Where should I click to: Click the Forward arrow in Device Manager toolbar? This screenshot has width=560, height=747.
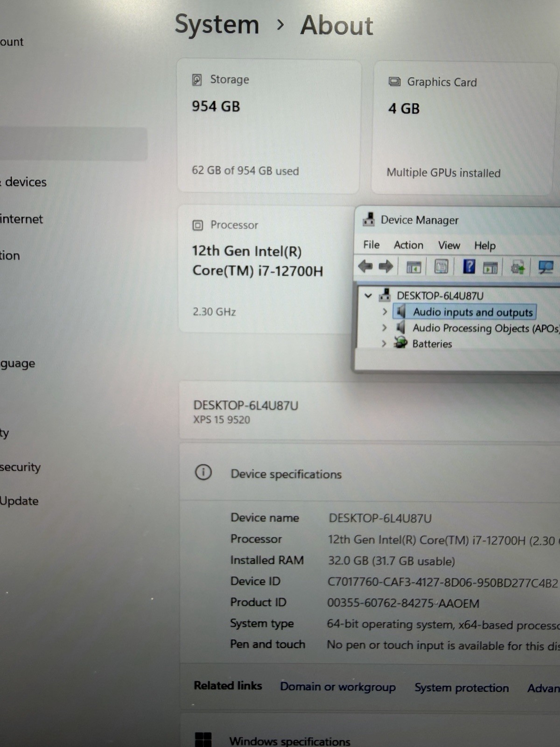(385, 267)
